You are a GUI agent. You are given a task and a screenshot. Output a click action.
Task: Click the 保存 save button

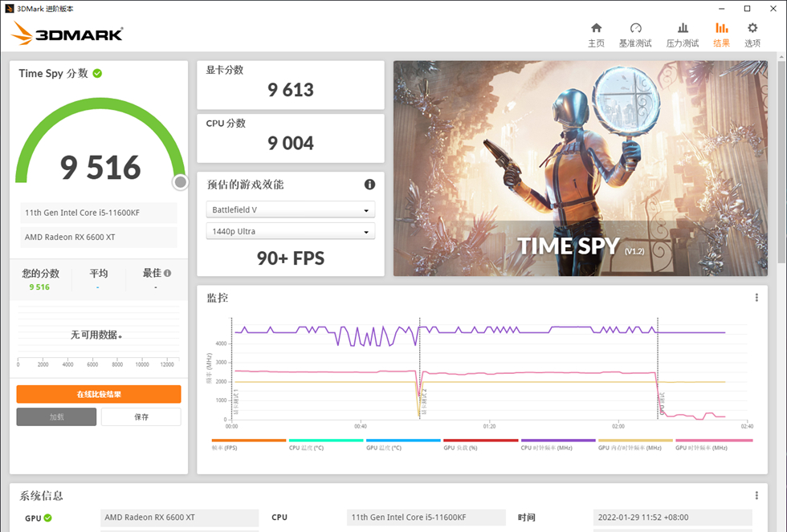[141, 417]
